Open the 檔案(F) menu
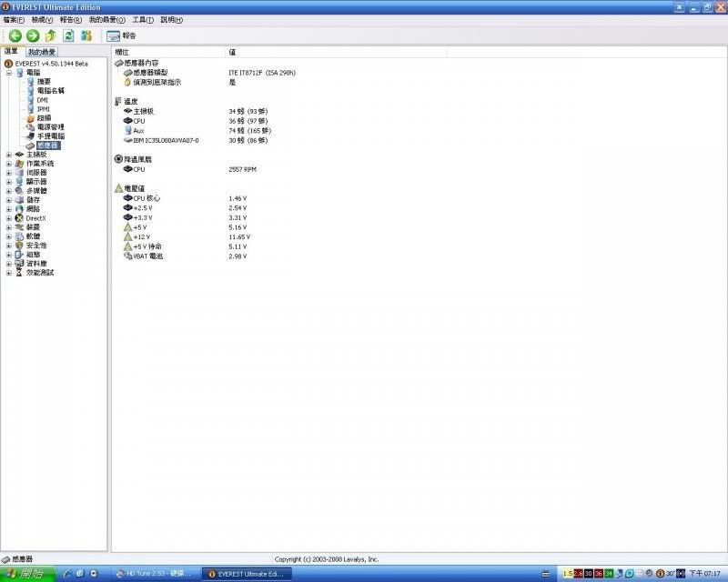Viewport: 728px width, 582px height. pyautogui.click(x=14, y=19)
